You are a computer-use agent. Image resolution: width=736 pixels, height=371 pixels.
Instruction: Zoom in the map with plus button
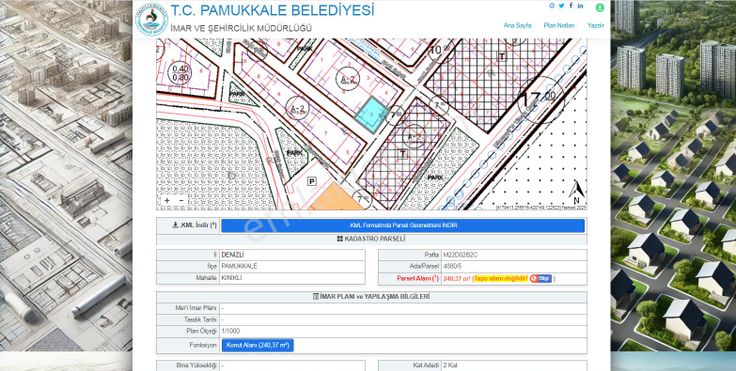click(167, 201)
